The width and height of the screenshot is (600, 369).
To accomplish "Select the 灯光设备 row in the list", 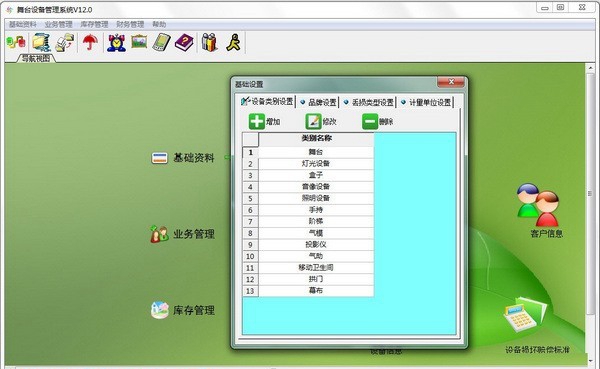I will tap(308, 163).
